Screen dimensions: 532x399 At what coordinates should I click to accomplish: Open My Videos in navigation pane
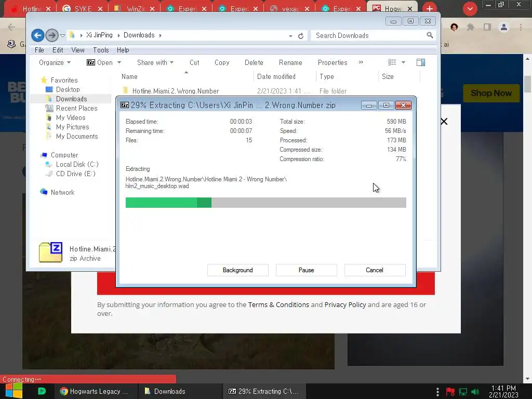(71, 117)
